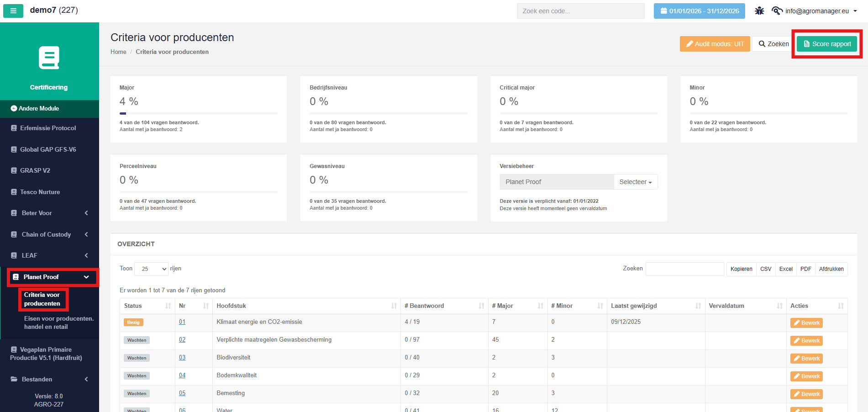
Task: Select Criteria voor producenten submenu item
Action: (42, 299)
